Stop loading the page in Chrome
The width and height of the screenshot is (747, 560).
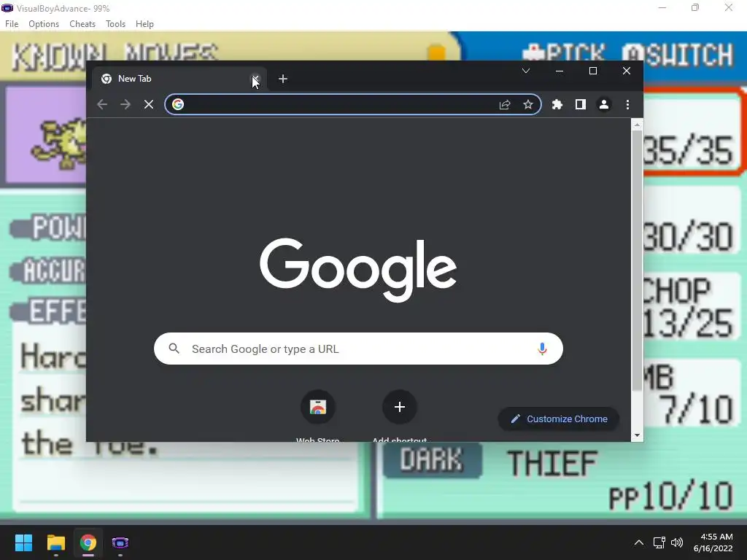pos(149,104)
